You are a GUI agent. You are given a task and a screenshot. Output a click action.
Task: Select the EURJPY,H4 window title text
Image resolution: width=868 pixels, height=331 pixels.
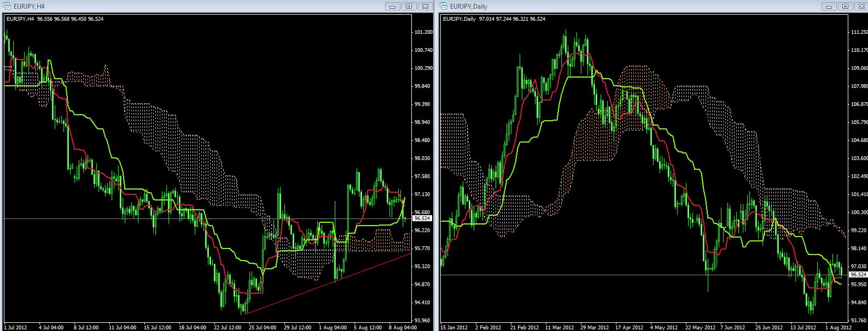coord(28,7)
